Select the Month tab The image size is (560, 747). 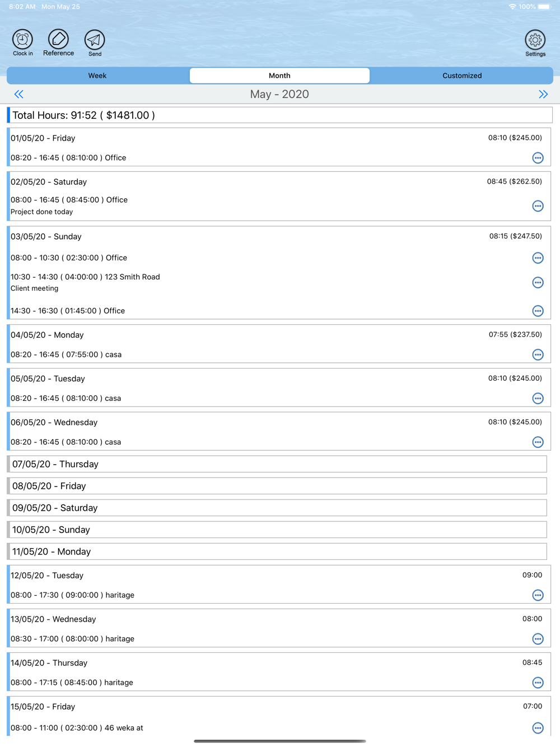pos(279,76)
